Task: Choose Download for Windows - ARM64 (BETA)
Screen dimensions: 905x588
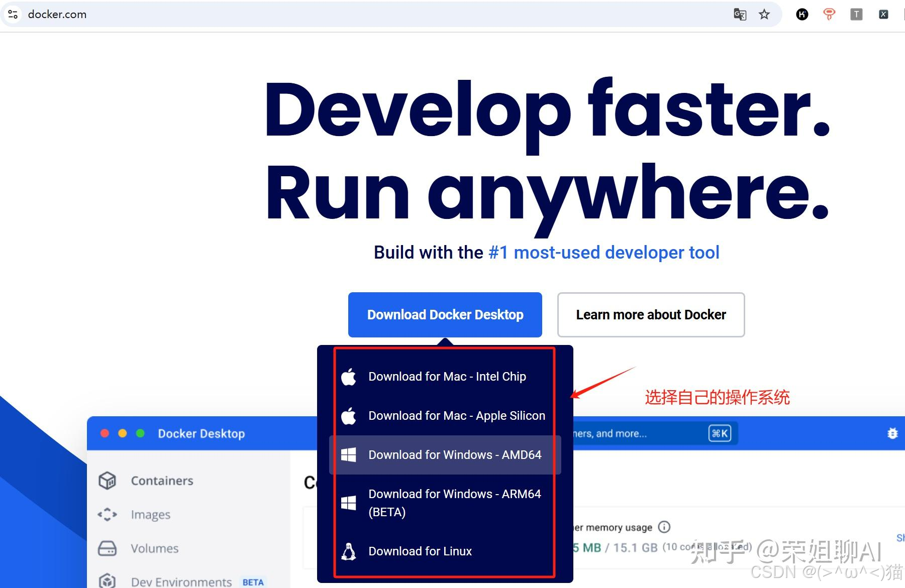Action: [x=445, y=503]
